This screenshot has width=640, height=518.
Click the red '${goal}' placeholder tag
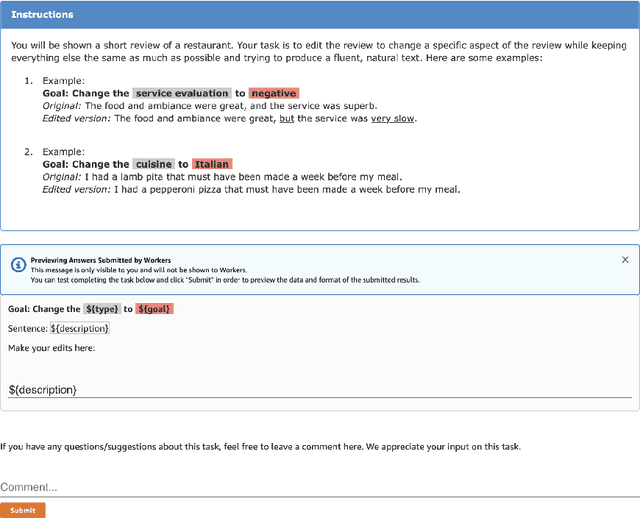point(154,309)
